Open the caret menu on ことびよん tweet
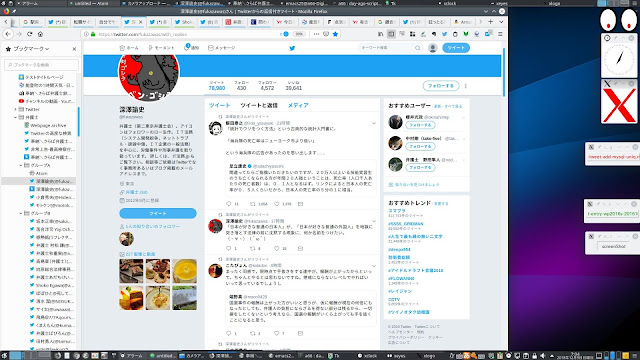 (374, 266)
